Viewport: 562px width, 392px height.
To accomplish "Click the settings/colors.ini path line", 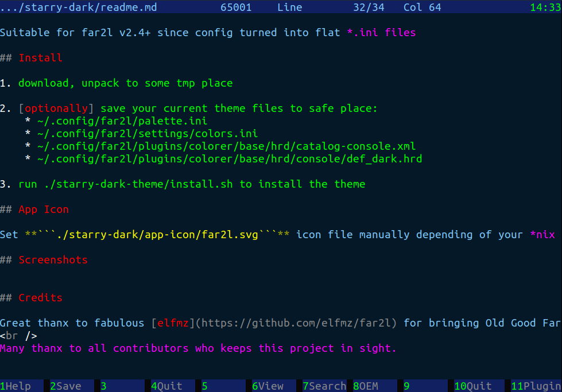I will [x=148, y=134].
